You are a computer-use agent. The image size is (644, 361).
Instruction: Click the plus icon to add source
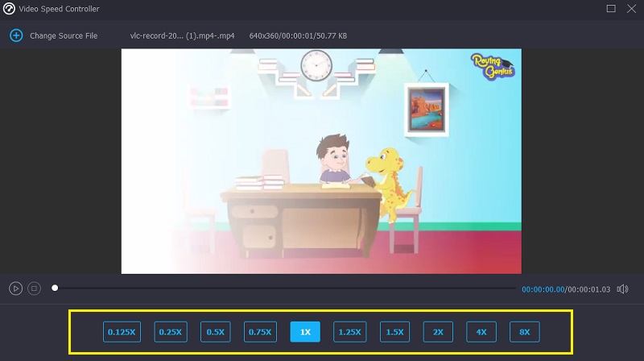(15, 35)
